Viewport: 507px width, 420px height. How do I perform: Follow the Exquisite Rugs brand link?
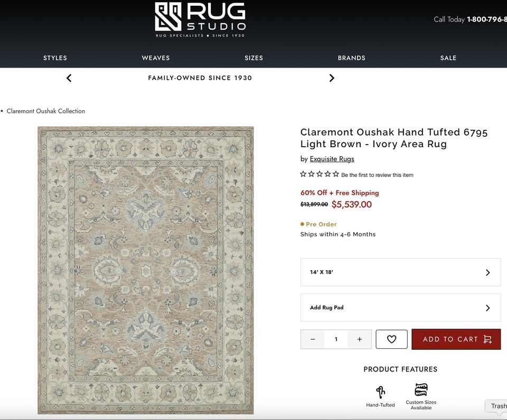click(332, 159)
